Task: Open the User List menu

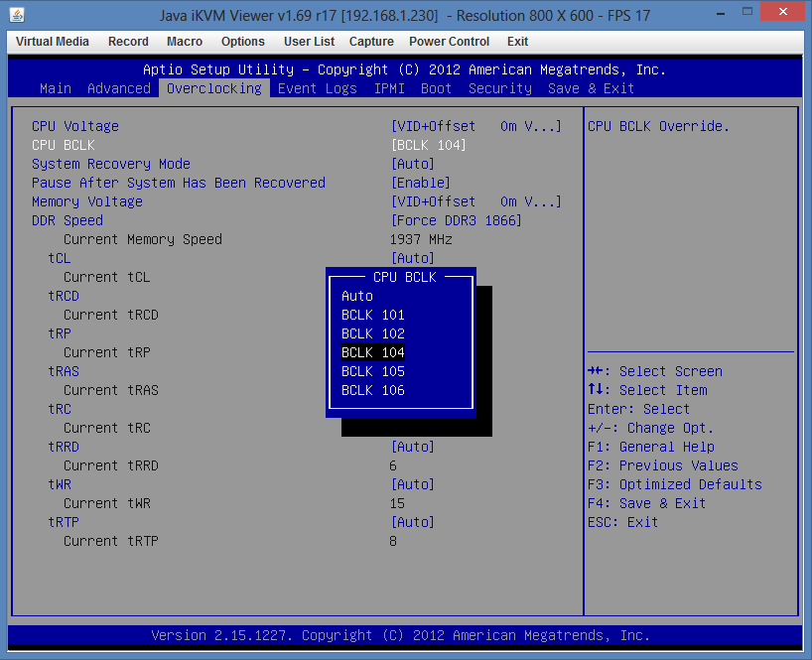Action: [309, 42]
